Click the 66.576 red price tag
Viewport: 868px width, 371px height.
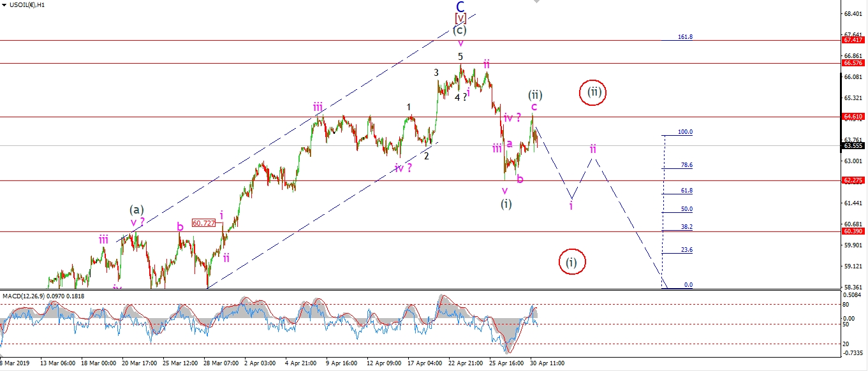853,63
